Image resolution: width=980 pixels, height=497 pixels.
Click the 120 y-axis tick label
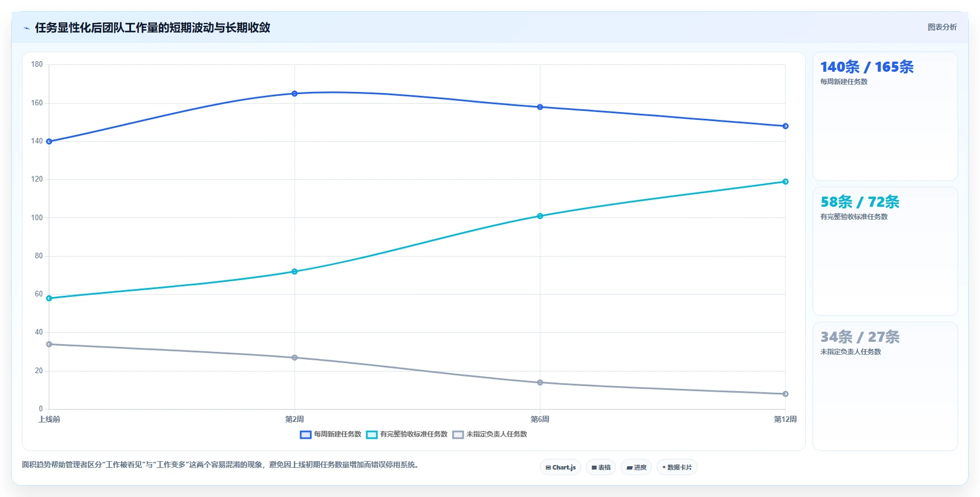coord(37,179)
